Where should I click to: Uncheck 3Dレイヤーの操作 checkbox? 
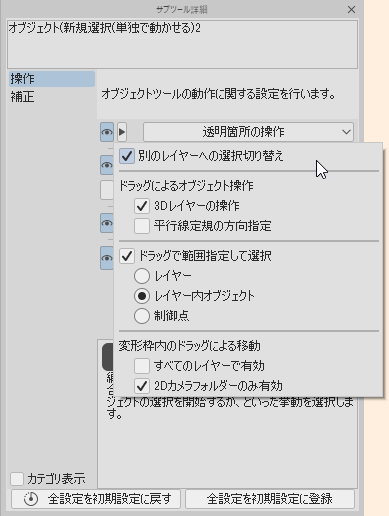[x=142, y=206]
